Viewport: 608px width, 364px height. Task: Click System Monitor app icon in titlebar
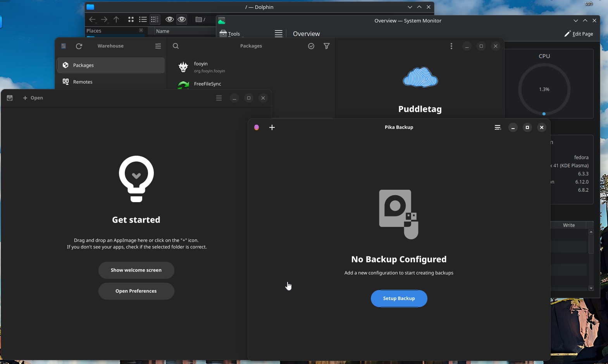(222, 21)
